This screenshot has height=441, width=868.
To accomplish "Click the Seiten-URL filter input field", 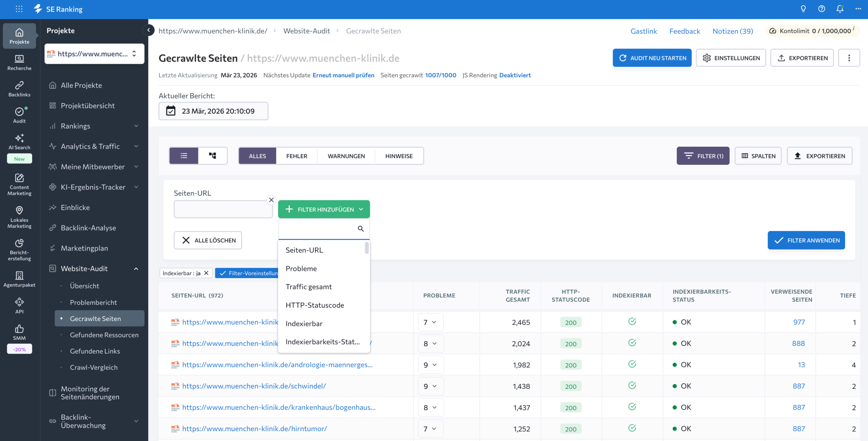I will (223, 209).
